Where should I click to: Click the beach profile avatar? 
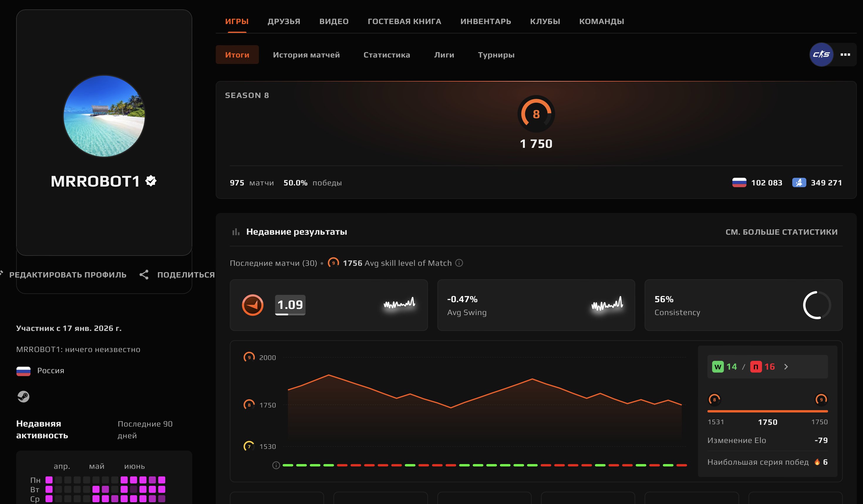pos(104,116)
